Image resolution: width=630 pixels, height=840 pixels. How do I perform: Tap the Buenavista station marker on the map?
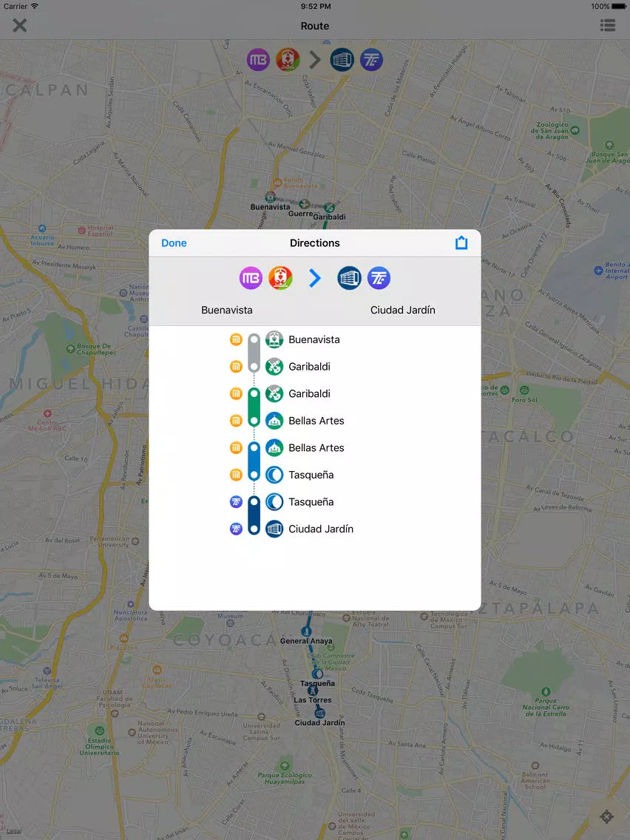click(271, 197)
